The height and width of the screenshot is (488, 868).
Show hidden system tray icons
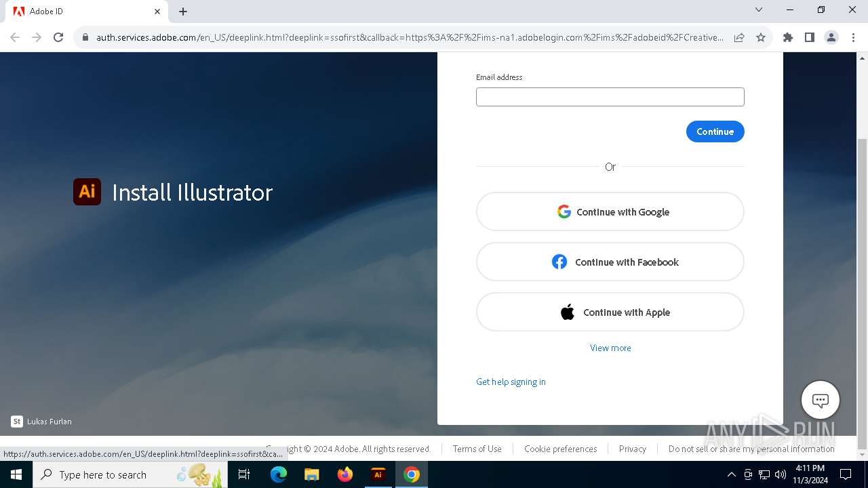(732, 474)
